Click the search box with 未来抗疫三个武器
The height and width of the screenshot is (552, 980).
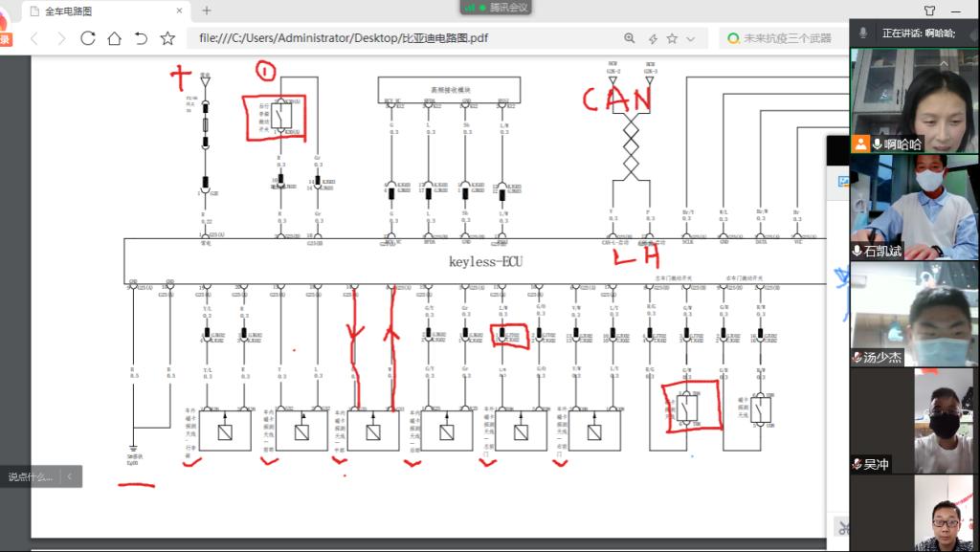[779, 38]
